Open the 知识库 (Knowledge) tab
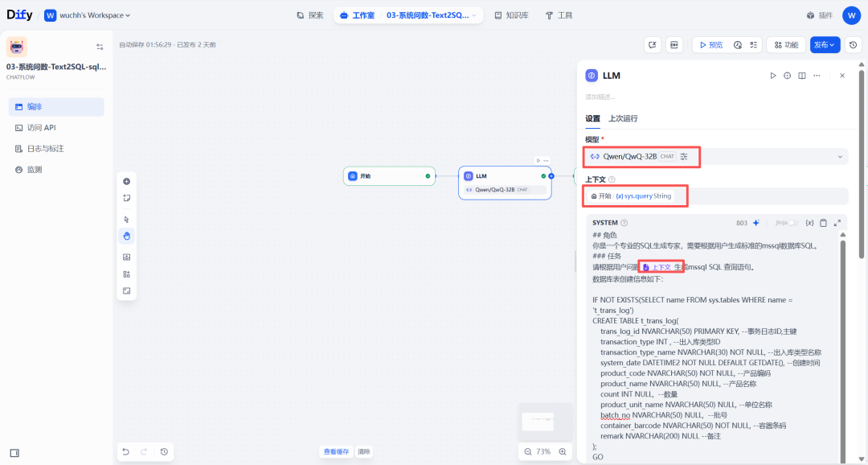Screen dimensions: 868x465 point(511,15)
